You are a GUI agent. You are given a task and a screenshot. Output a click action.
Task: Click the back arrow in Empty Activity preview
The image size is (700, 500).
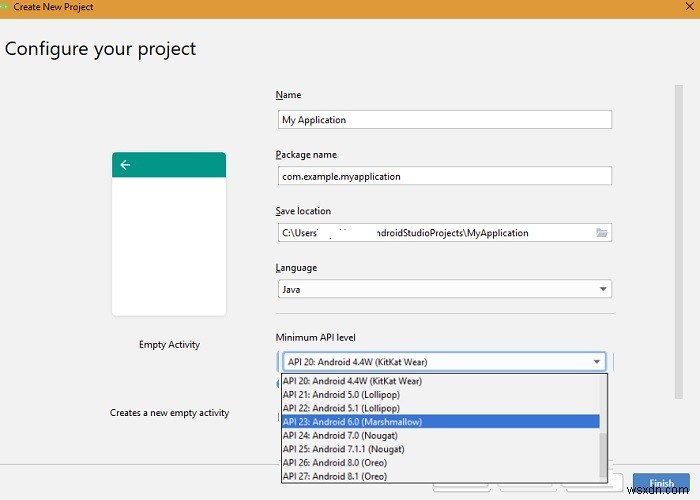[x=125, y=165]
